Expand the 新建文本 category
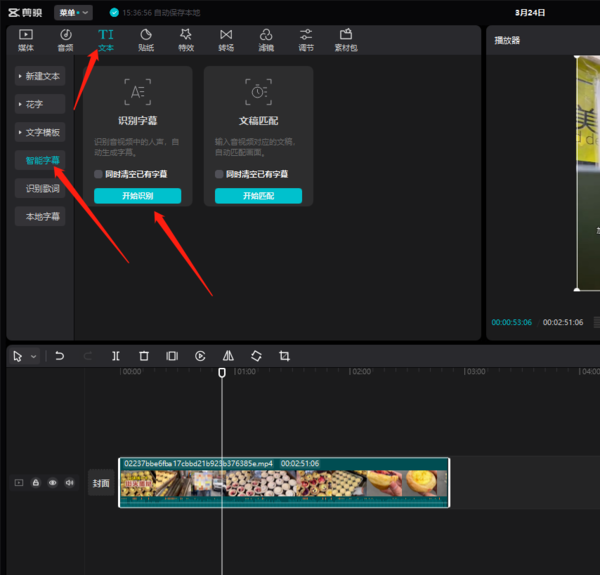The width and height of the screenshot is (600, 575). [40, 76]
